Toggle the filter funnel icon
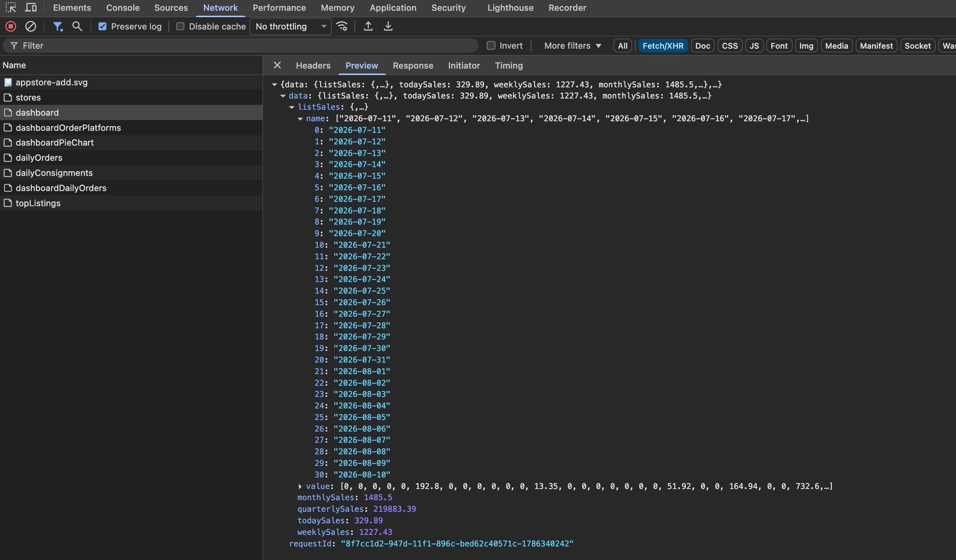Viewport: 956px width, 560px height. (58, 26)
